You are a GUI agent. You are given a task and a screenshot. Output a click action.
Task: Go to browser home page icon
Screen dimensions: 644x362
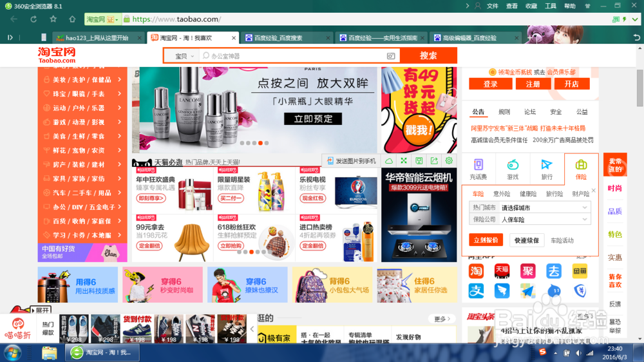pyautogui.click(x=72, y=19)
